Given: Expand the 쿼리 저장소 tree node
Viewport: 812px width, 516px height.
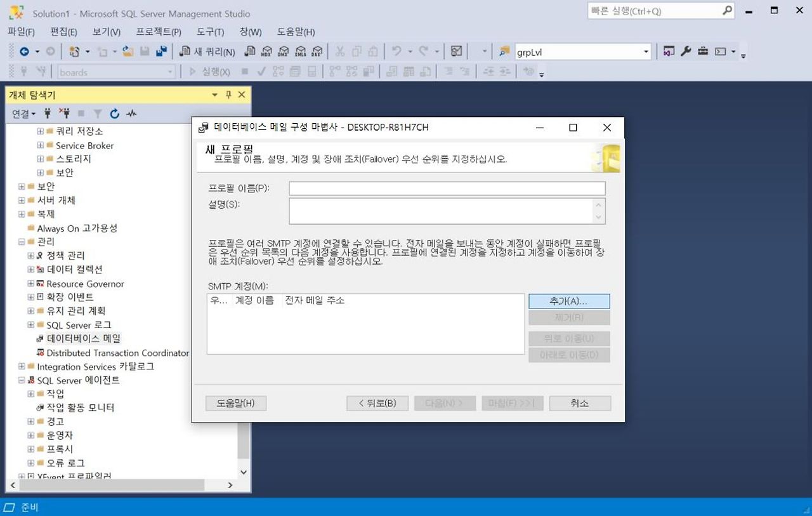Looking at the screenshot, I should coord(41,131).
